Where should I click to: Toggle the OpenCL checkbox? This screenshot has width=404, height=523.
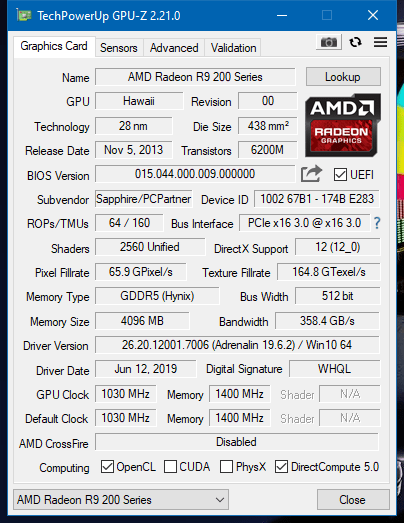pos(107,467)
